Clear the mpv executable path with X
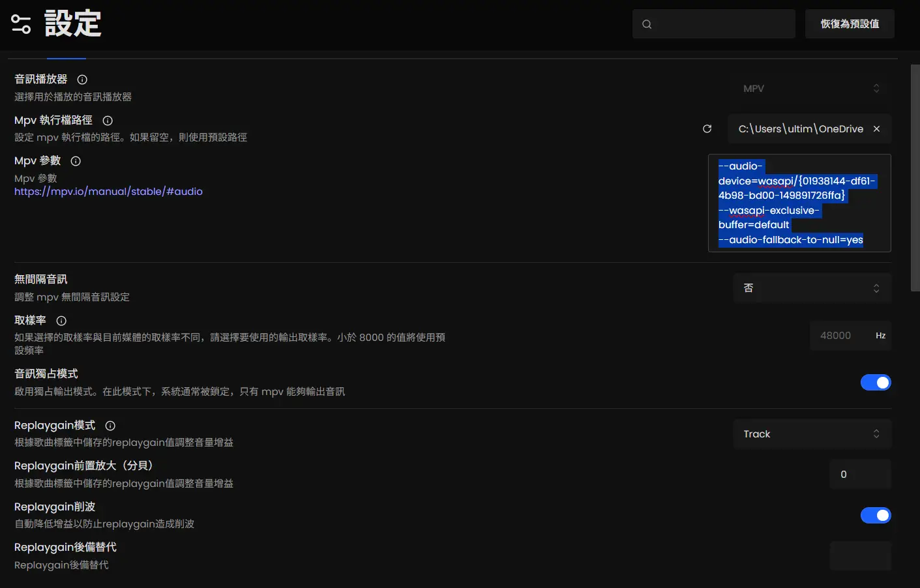The height and width of the screenshot is (588, 920). tap(876, 129)
